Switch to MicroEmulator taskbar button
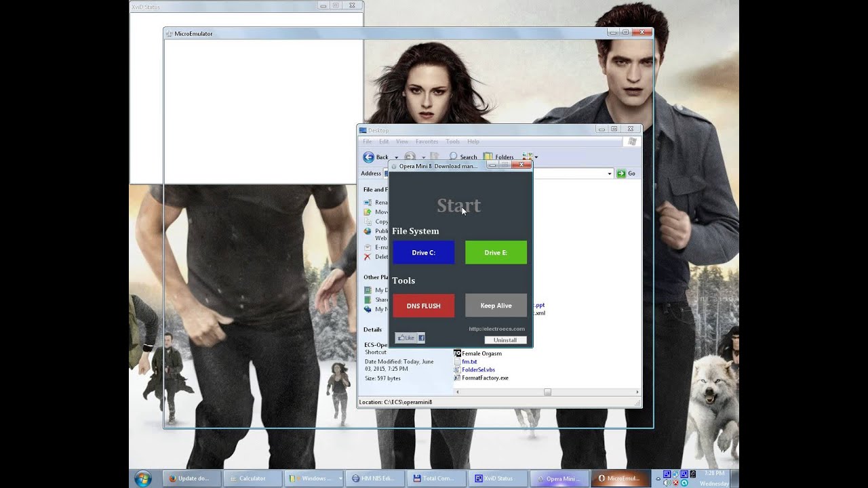868x488 pixels. 620,478
